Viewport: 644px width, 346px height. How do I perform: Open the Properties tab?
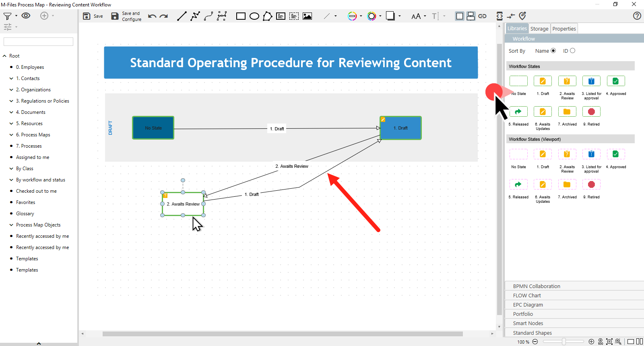point(564,29)
